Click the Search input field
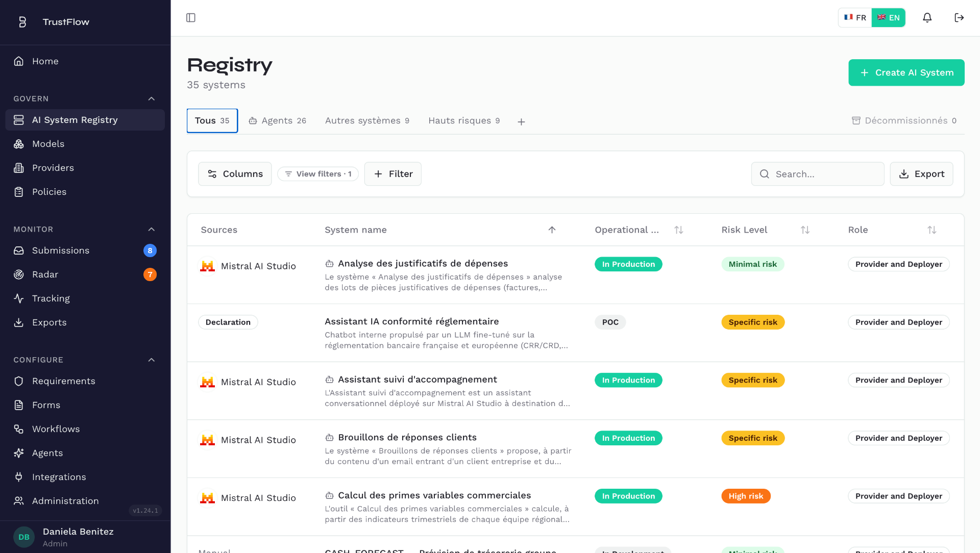The width and height of the screenshot is (980, 553). 818,174
